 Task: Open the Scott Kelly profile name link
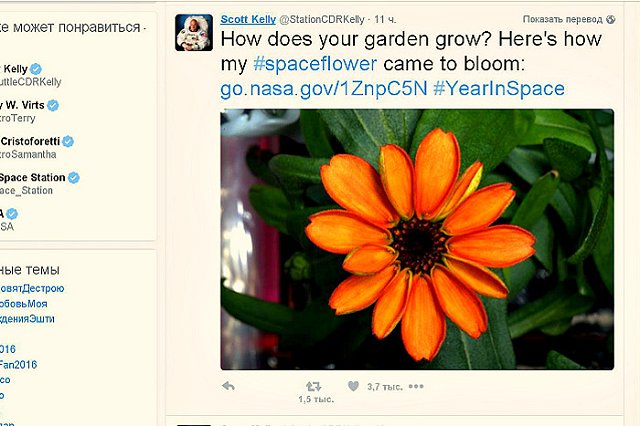(x=246, y=19)
